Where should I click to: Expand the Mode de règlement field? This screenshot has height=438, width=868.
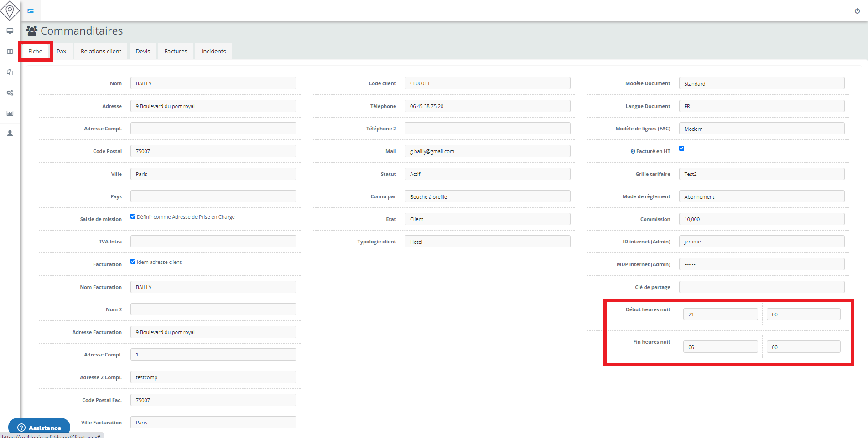coord(761,196)
